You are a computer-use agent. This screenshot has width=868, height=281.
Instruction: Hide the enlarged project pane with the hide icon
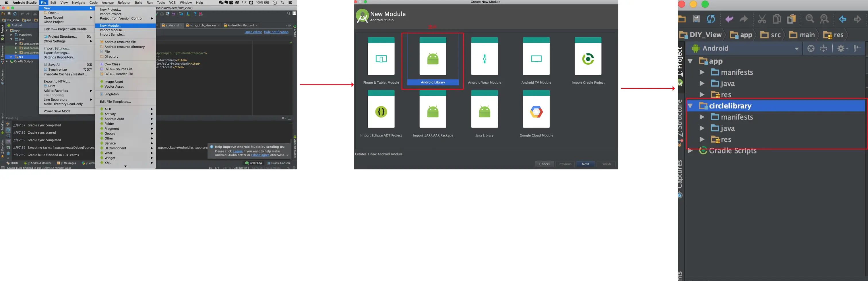pos(858,48)
